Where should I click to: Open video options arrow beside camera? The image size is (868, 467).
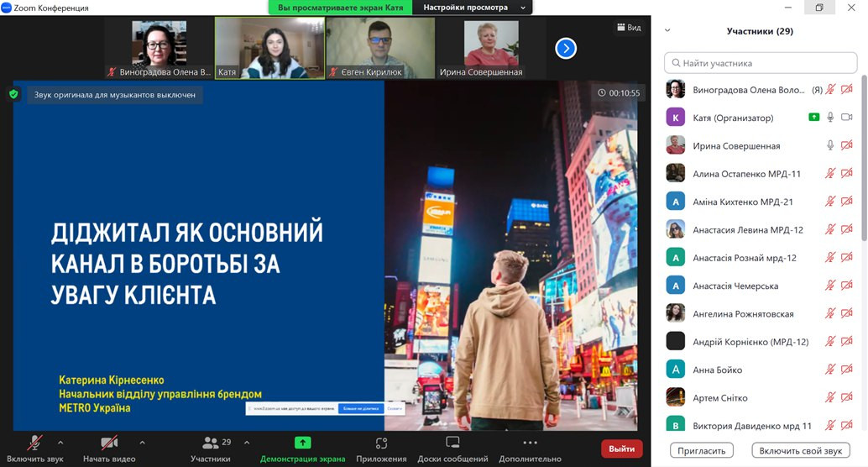pyautogui.click(x=142, y=443)
